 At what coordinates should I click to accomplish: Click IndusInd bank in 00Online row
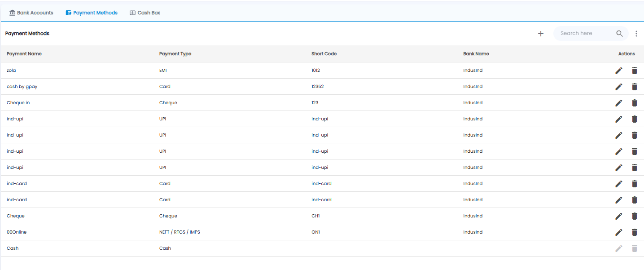(473, 232)
